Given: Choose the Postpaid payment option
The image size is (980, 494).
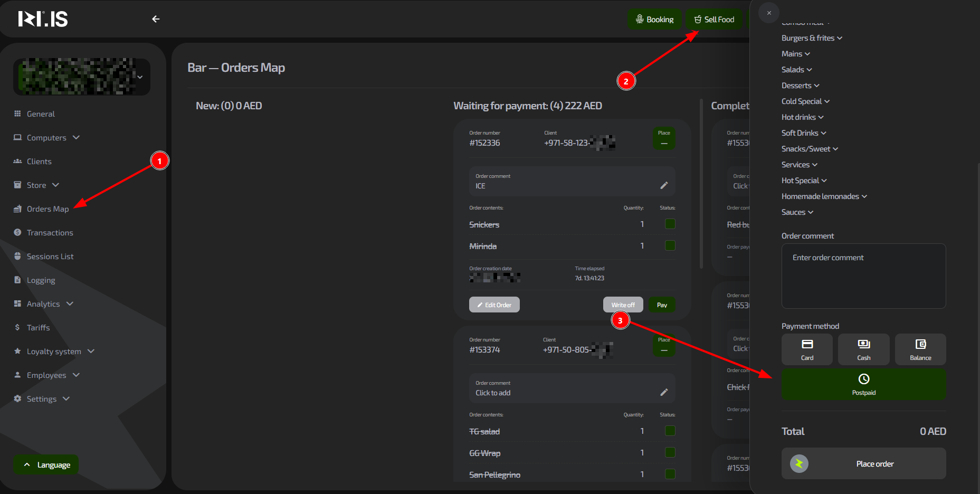Looking at the screenshot, I should [863, 385].
